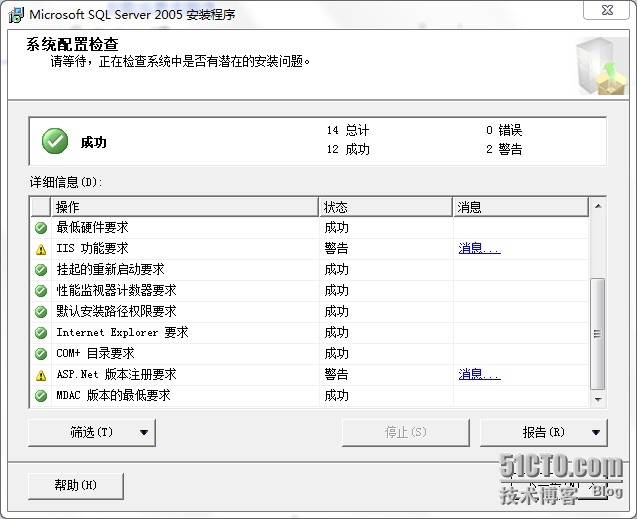Click the green check icon beside 挂起的重新启动要求

(x=41, y=270)
